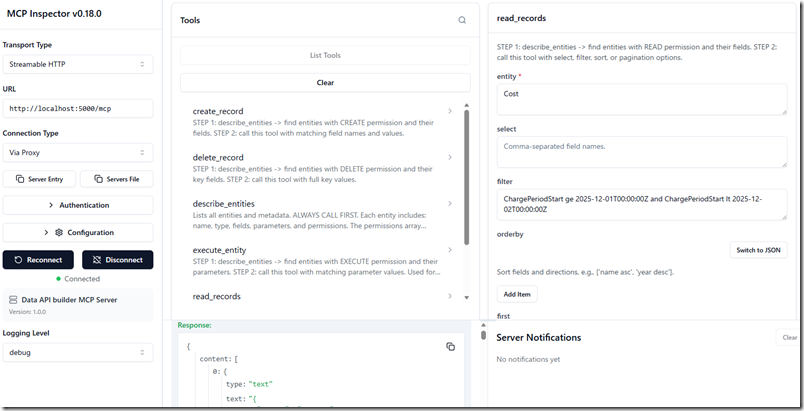Open the Transport Type dropdown

pyautogui.click(x=78, y=64)
